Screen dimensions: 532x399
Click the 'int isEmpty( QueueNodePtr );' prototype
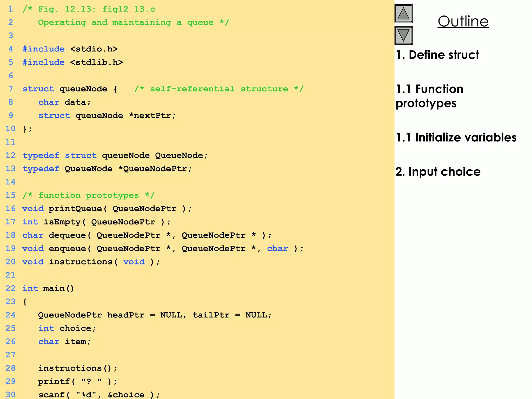tap(96, 222)
